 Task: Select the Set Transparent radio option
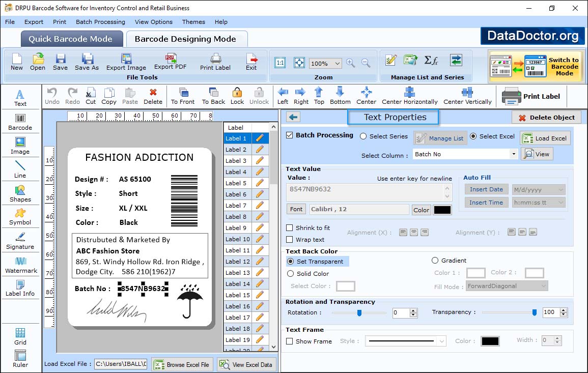coord(290,261)
